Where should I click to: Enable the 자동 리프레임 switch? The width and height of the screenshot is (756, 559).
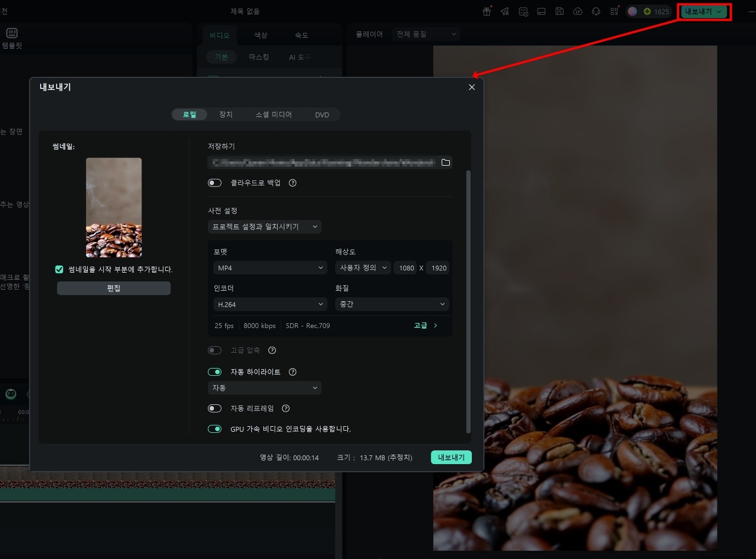[x=215, y=408]
